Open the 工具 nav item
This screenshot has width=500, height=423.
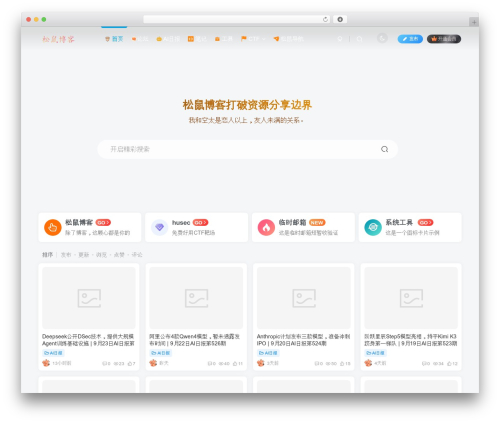[224, 39]
